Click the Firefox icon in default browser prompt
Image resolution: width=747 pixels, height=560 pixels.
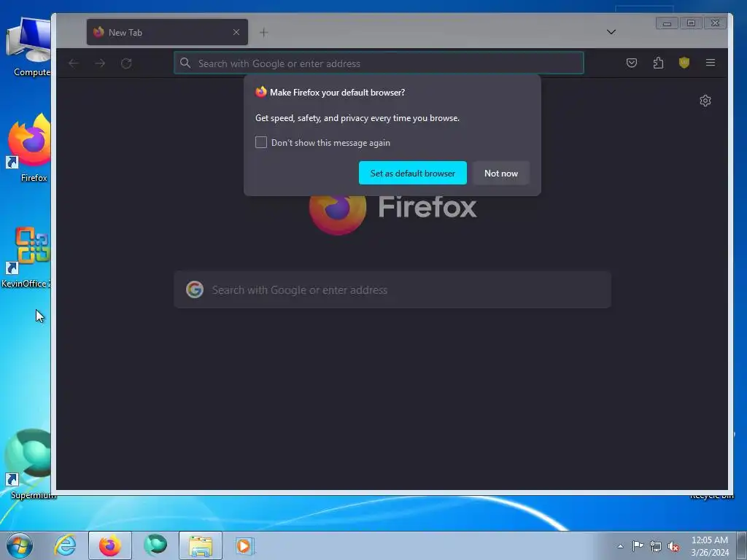[x=260, y=92]
